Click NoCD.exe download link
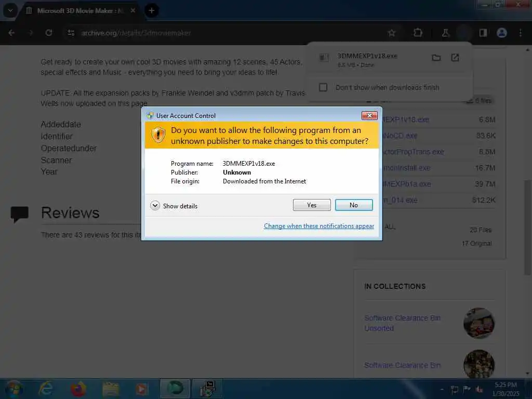The image size is (532, 399). pos(400,136)
